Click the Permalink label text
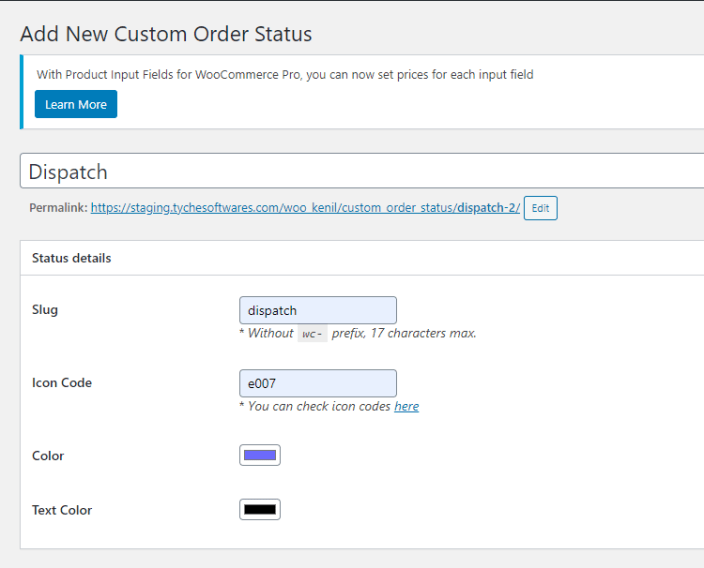 pyautogui.click(x=58, y=208)
